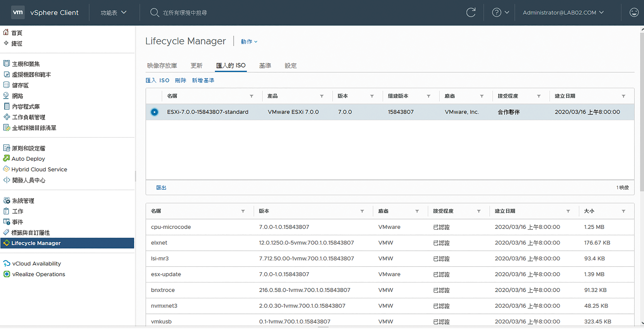Click the Hosts and Clusters (主機和叢集) icon
644x329 pixels.
pyautogui.click(x=7, y=64)
